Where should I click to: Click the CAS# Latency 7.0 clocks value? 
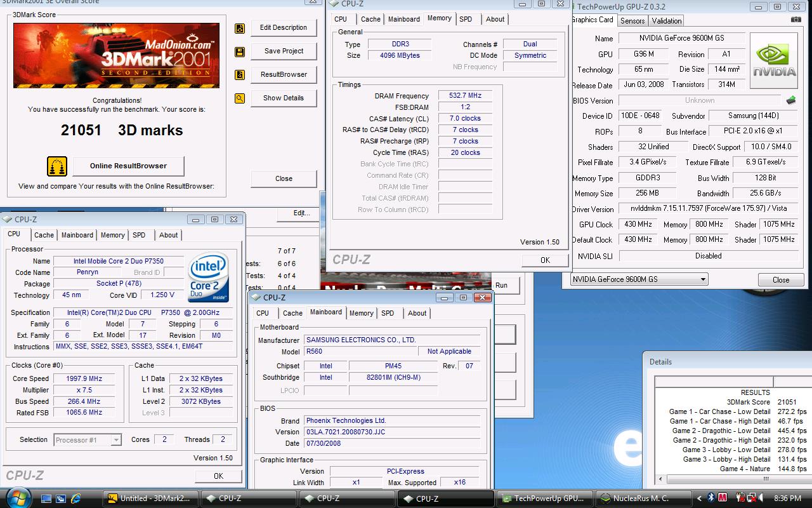465,119
